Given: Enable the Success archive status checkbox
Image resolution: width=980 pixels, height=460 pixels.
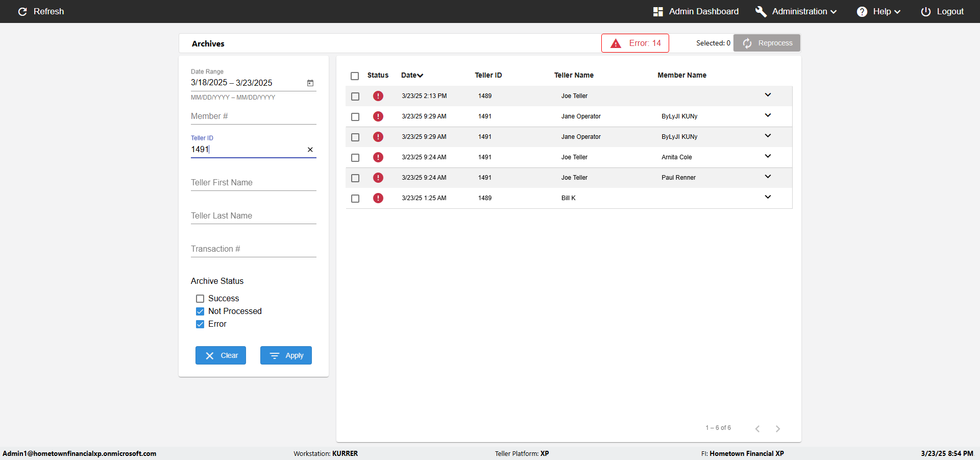Looking at the screenshot, I should coord(200,299).
